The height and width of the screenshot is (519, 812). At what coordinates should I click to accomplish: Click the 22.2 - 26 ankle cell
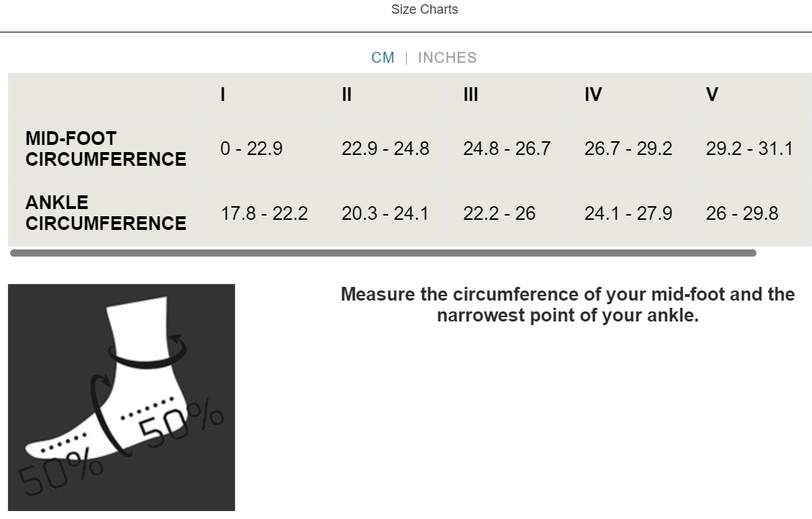tap(499, 214)
